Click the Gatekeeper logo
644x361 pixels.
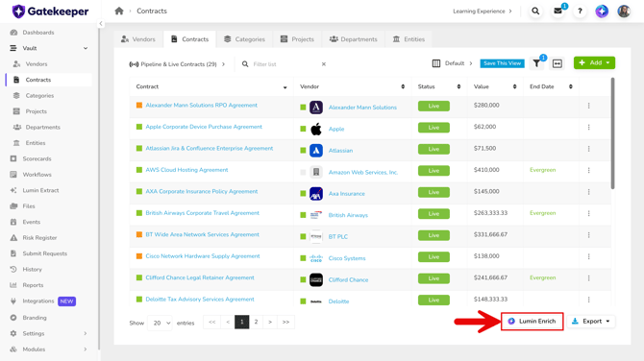tap(51, 12)
